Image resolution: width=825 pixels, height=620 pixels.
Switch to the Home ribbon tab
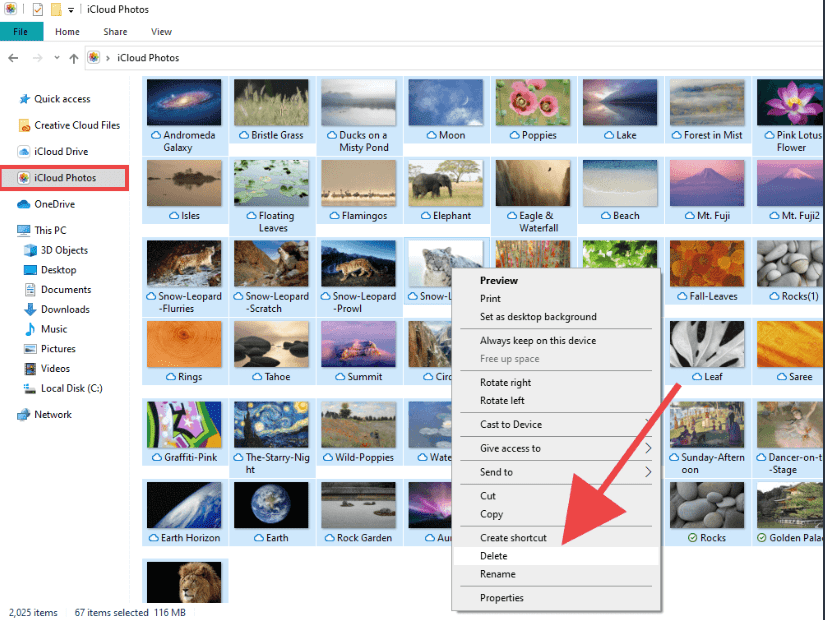67,32
